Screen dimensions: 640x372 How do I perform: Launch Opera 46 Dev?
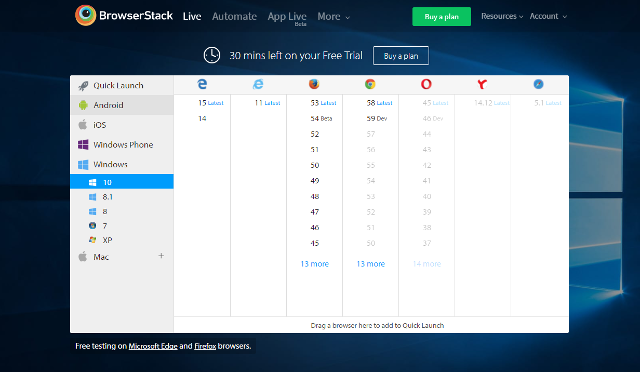433,118
